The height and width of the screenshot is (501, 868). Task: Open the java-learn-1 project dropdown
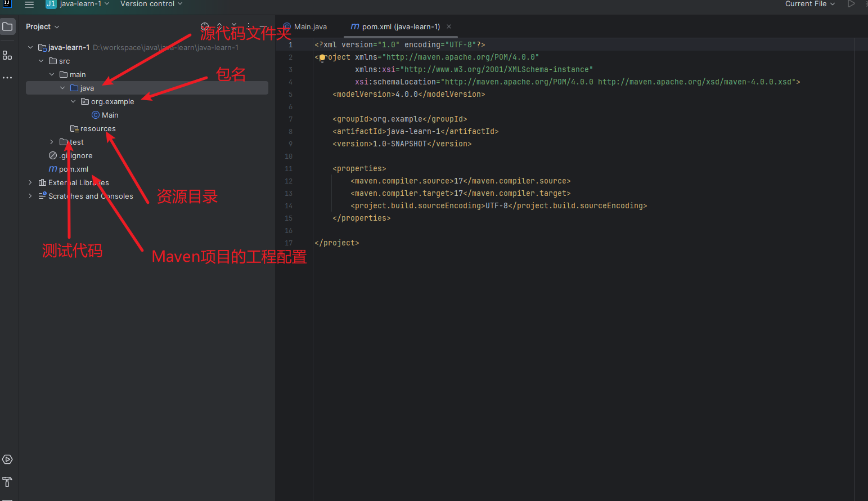(78, 4)
